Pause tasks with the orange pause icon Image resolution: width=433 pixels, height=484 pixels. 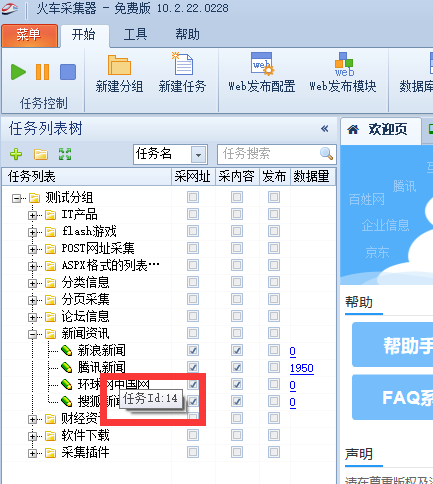click(43, 72)
